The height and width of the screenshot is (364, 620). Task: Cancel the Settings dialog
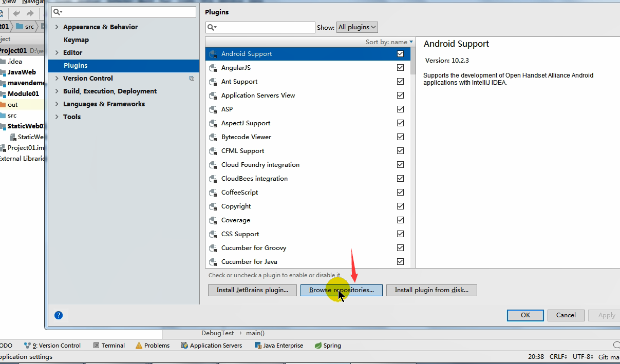click(566, 315)
